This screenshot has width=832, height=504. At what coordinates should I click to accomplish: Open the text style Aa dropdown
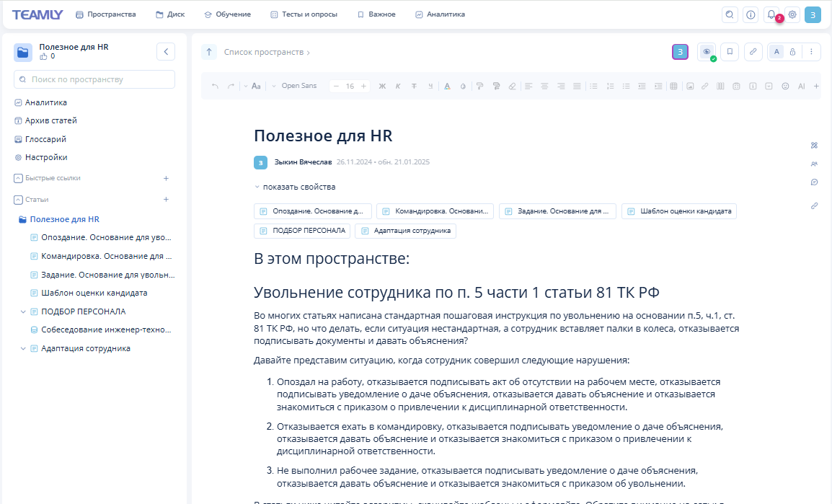click(252, 86)
